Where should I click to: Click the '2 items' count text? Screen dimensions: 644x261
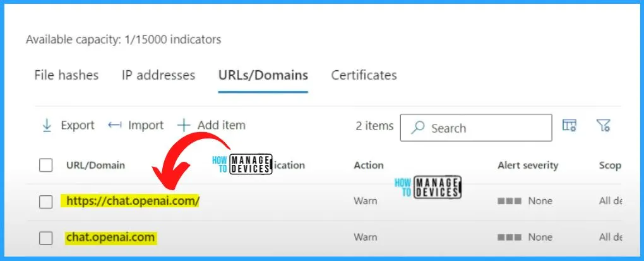(x=374, y=125)
